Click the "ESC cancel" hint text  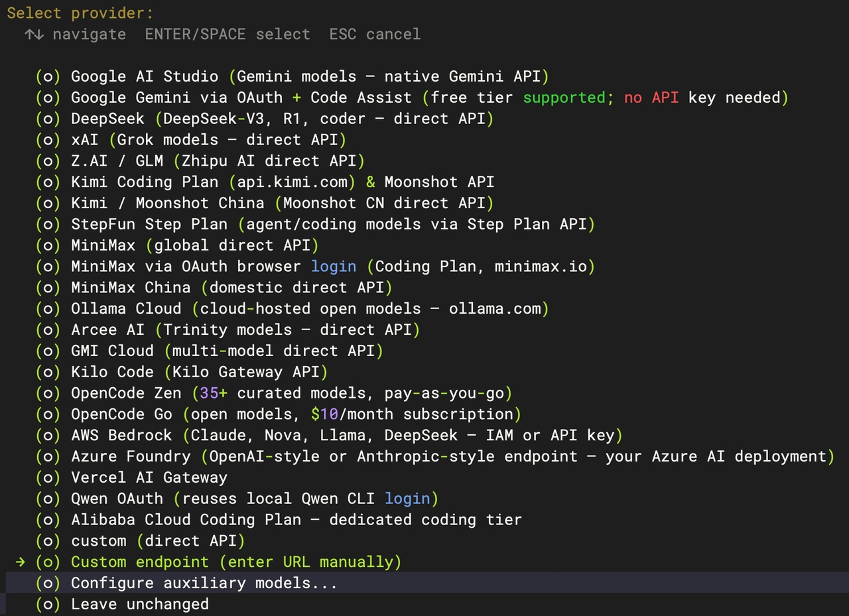coord(375,34)
